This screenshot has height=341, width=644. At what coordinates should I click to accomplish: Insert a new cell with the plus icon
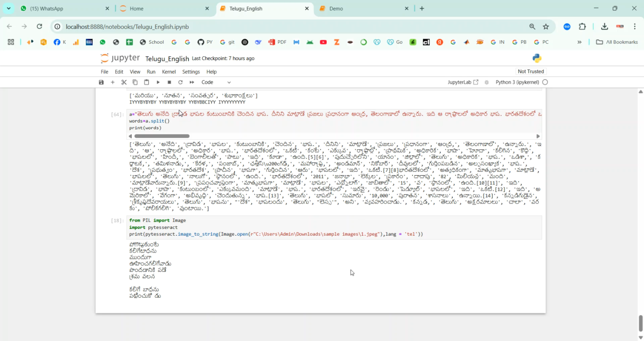pyautogui.click(x=112, y=82)
